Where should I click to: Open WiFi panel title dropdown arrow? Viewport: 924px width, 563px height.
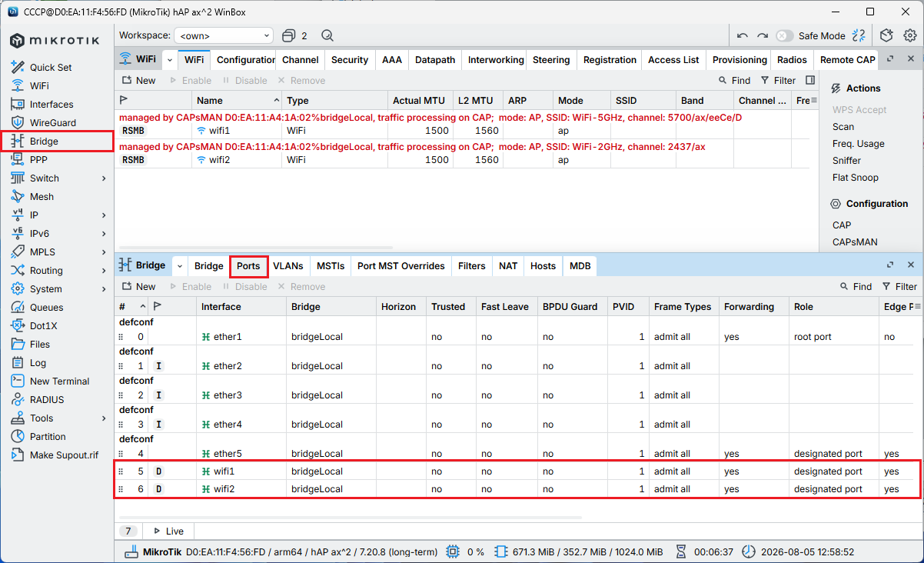(x=169, y=59)
